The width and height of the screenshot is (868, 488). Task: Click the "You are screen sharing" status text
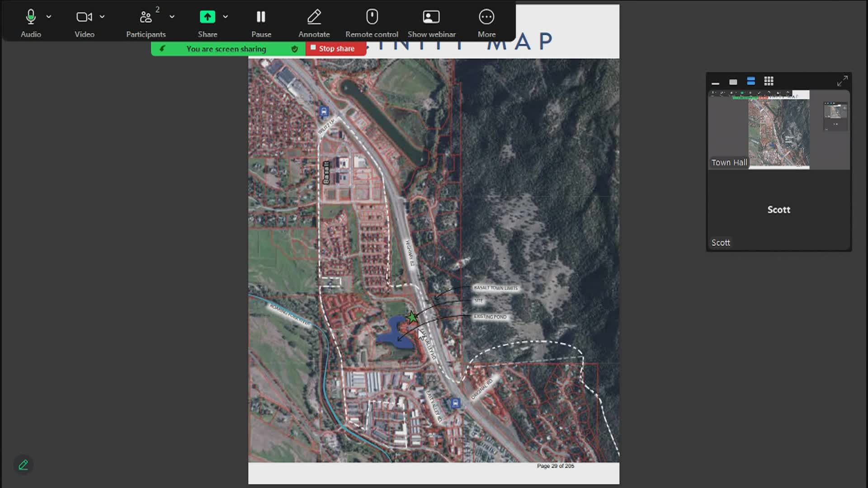pyautogui.click(x=226, y=49)
